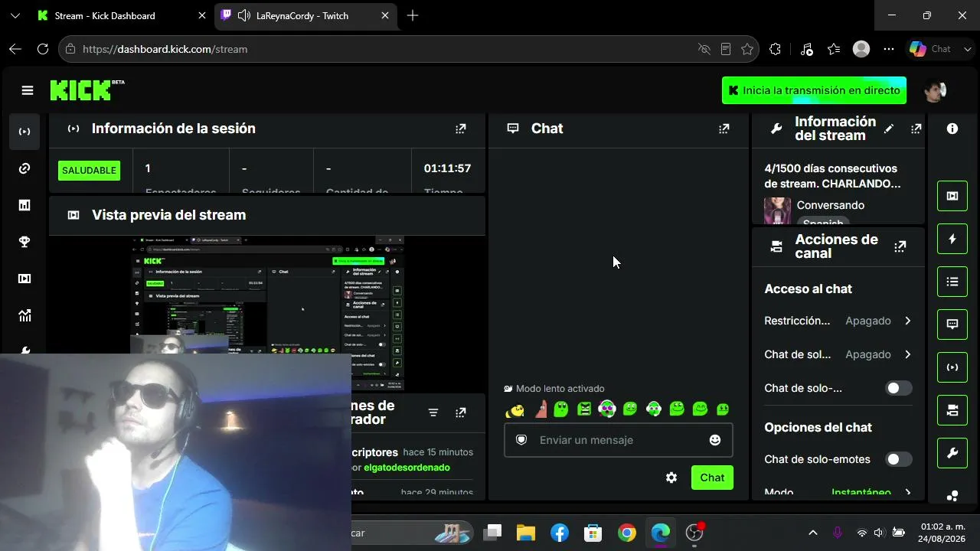980x551 pixels.
Task: Reload the page with browser refresh button
Action: (43, 49)
